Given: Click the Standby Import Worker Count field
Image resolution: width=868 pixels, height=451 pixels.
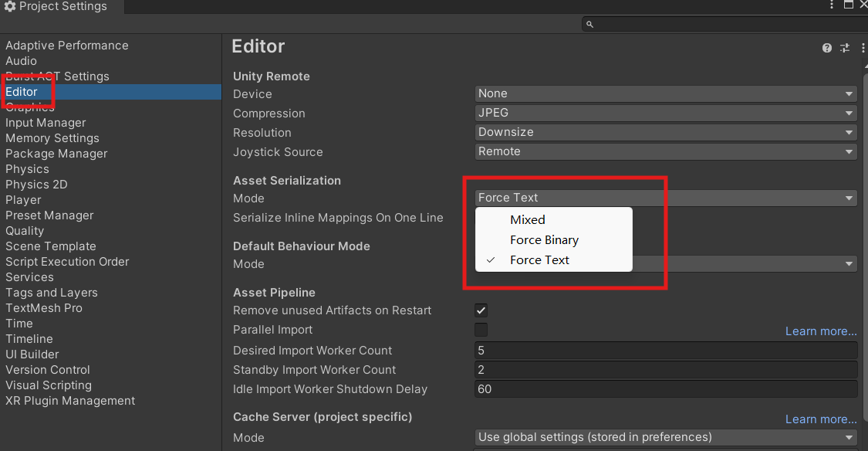Looking at the screenshot, I should (x=666, y=370).
